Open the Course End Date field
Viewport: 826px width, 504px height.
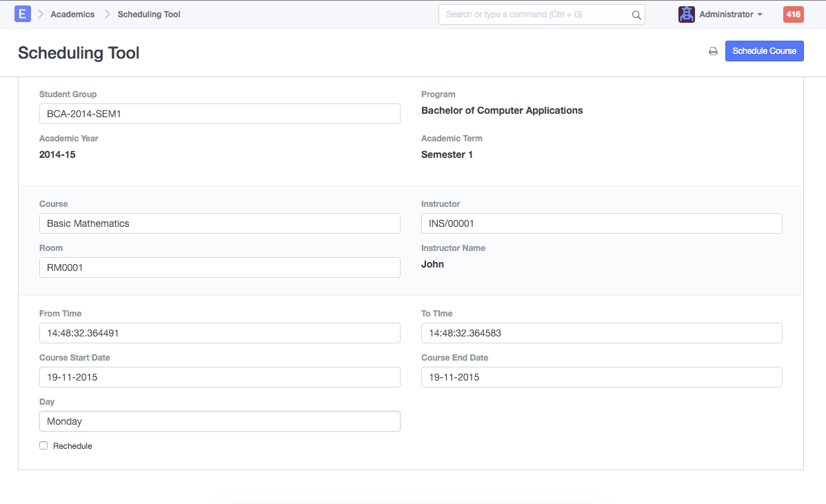pyautogui.click(x=601, y=377)
